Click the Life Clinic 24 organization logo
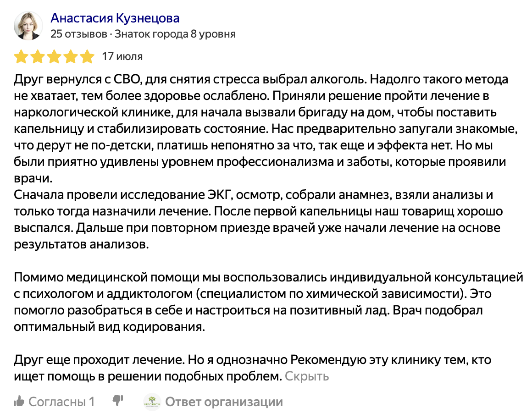 [152, 402]
